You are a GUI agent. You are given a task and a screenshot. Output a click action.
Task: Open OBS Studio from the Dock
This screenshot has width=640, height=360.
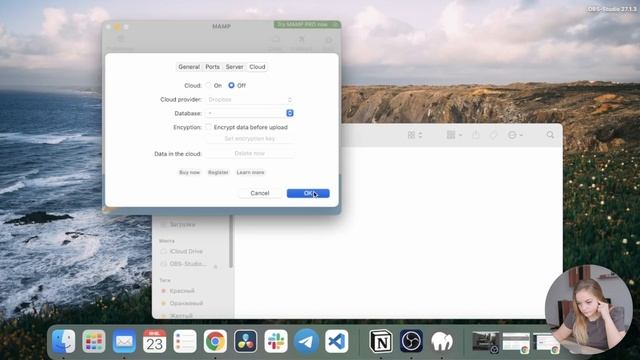point(411,341)
